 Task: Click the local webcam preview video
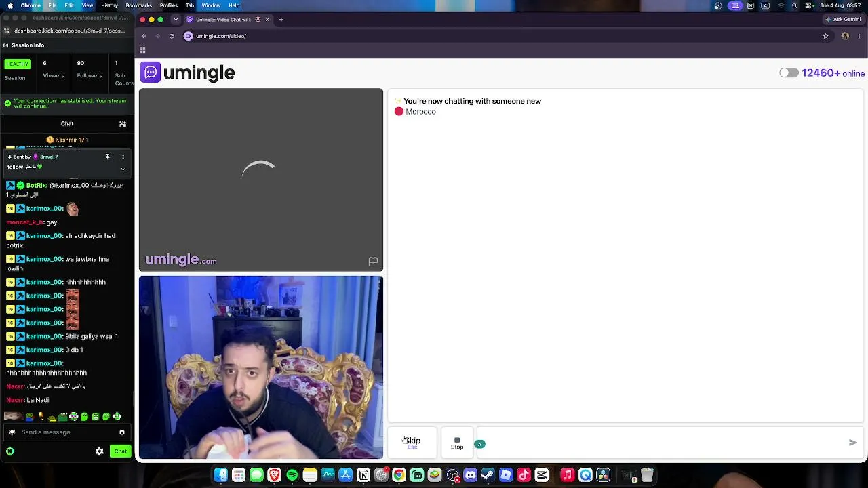pyautogui.click(x=261, y=367)
